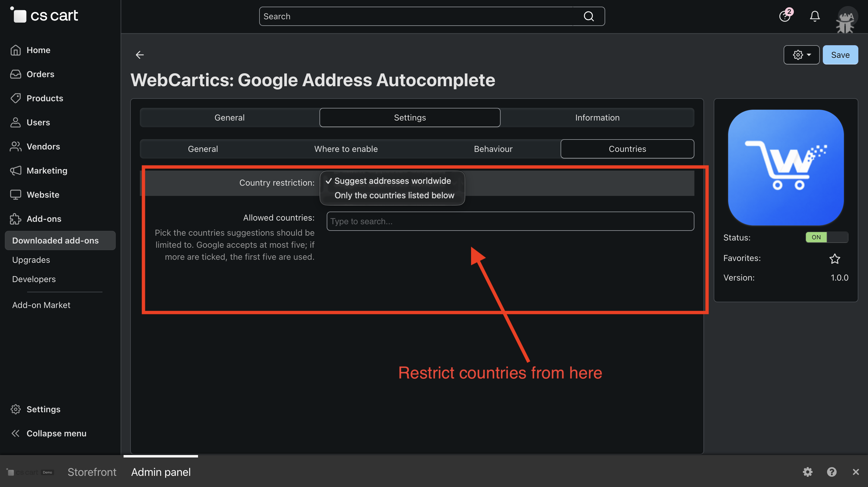Open Downloaded add-ons
The height and width of the screenshot is (487, 868).
[x=60, y=240]
